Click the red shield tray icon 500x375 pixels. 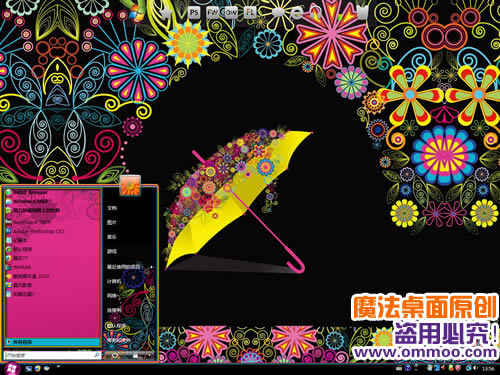click(458, 368)
